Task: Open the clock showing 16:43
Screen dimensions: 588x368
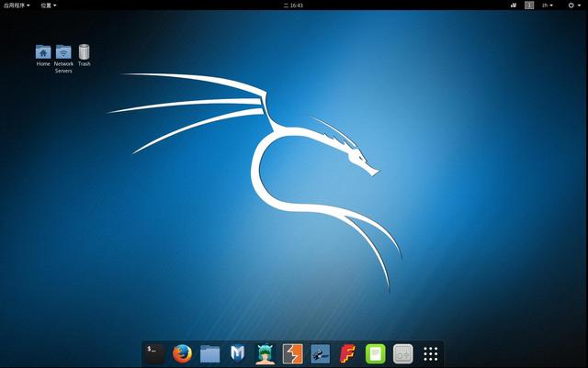Action: (x=293, y=6)
